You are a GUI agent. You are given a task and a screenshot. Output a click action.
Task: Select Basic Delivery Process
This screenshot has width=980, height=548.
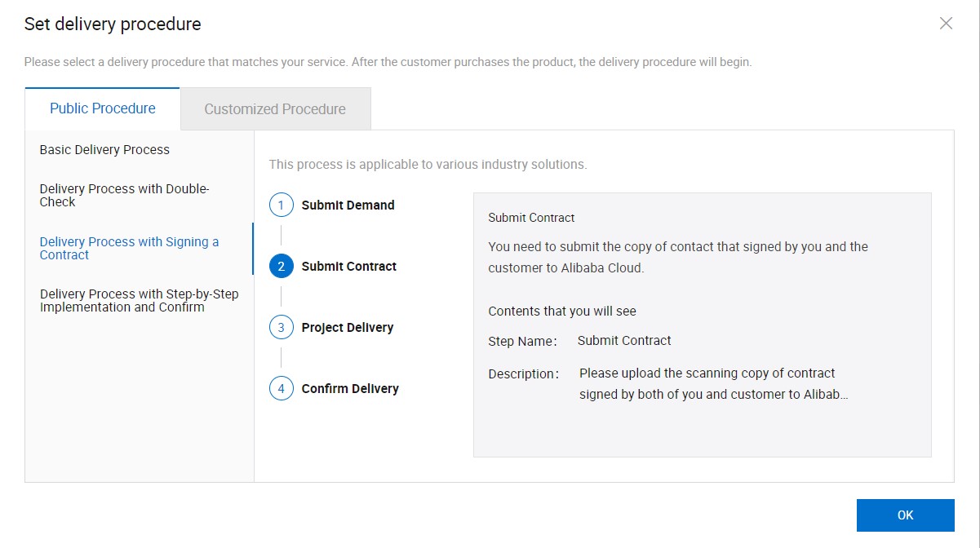pos(104,149)
